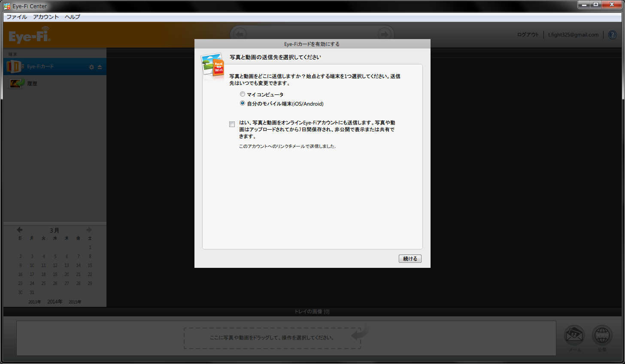This screenshot has height=364, width=625.
Task: Select day 1 in the calendar
Action: [x=90, y=247]
